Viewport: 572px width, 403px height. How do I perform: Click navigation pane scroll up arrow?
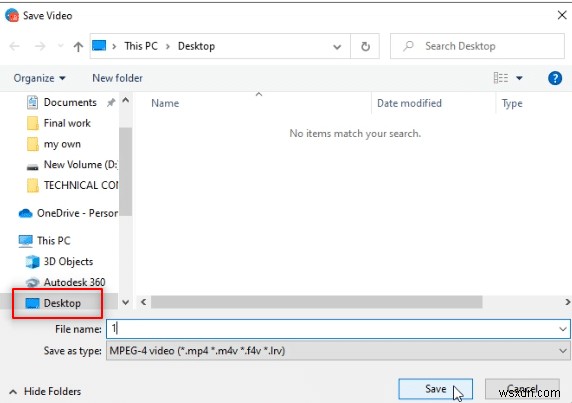pyautogui.click(x=125, y=100)
